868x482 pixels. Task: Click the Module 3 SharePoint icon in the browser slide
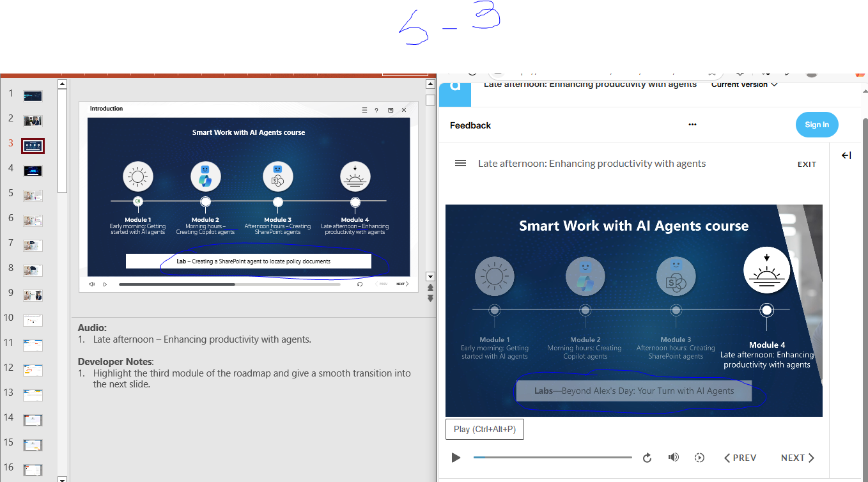tap(676, 276)
